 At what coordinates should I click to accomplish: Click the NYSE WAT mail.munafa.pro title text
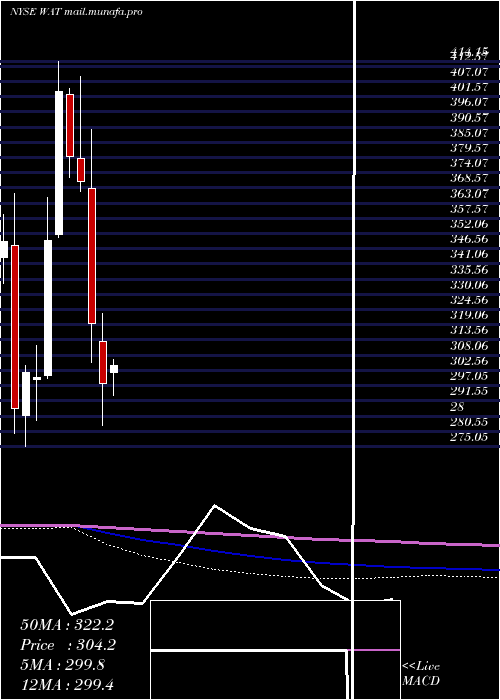point(76,12)
